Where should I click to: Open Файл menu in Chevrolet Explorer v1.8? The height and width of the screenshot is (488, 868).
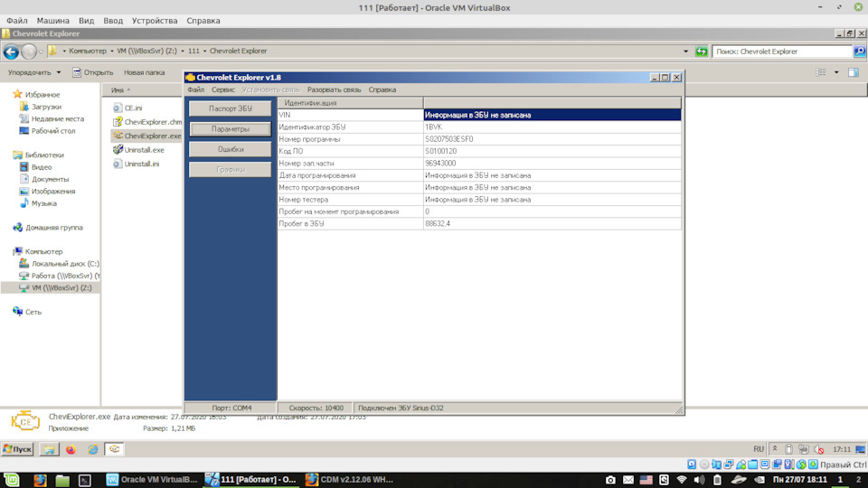[x=195, y=89]
